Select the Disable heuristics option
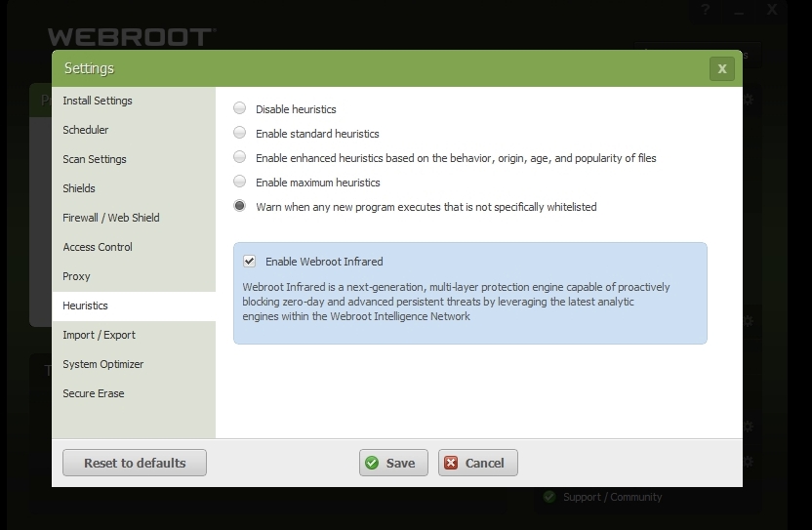Image resolution: width=812 pixels, height=530 pixels. point(240,108)
